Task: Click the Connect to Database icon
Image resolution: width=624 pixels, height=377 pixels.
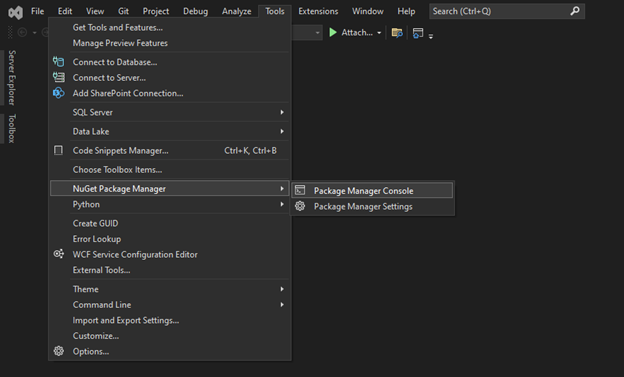Action: point(58,62)
